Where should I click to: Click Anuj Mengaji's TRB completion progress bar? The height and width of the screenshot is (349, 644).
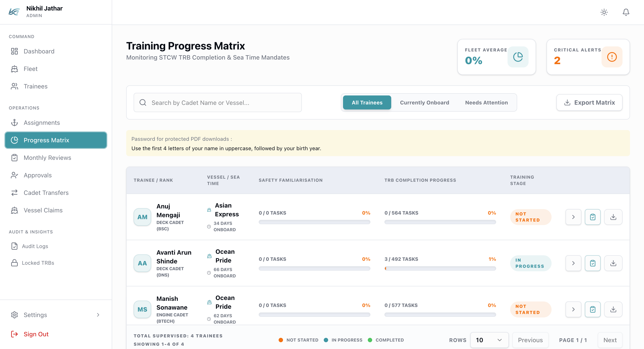pos(440,222)
